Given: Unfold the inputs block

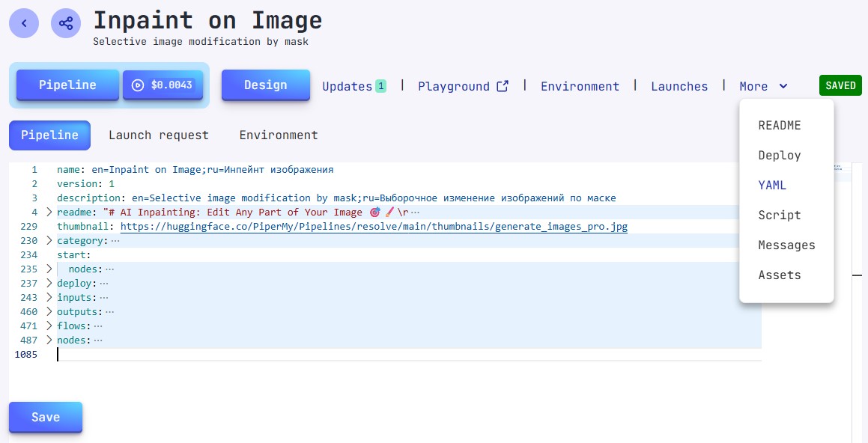Looking at the screenshot, I should pyautogui.click(x=49, y=298).
